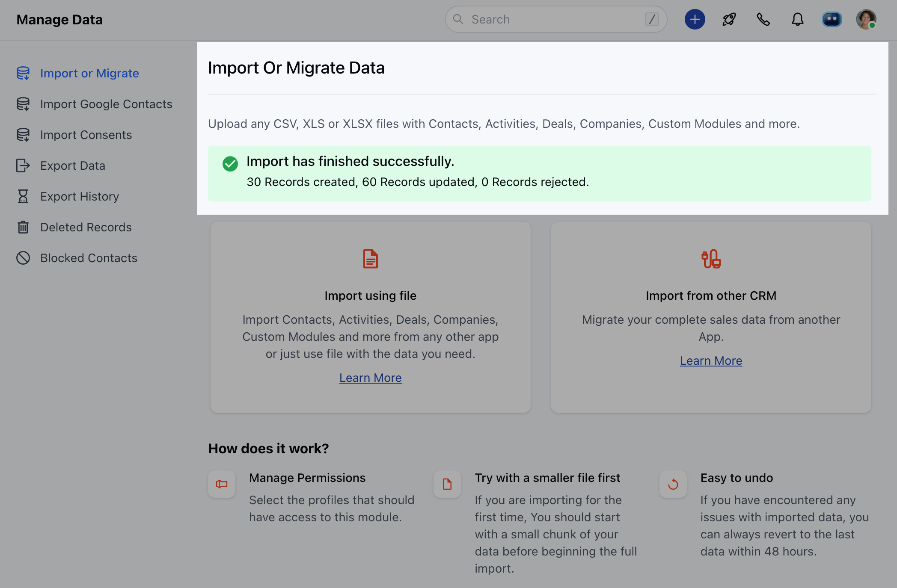
Task: Go to Import Consents
Action: [x=86, y=135]
